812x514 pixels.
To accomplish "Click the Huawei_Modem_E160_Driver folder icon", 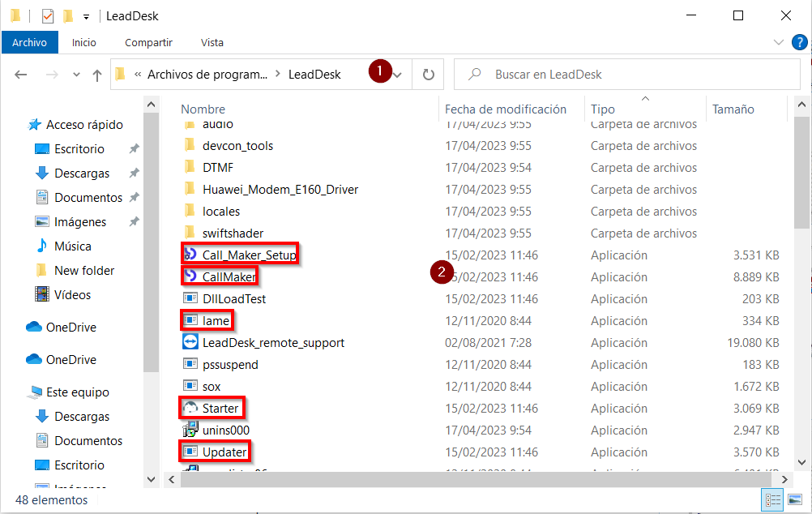I will 190,189.
